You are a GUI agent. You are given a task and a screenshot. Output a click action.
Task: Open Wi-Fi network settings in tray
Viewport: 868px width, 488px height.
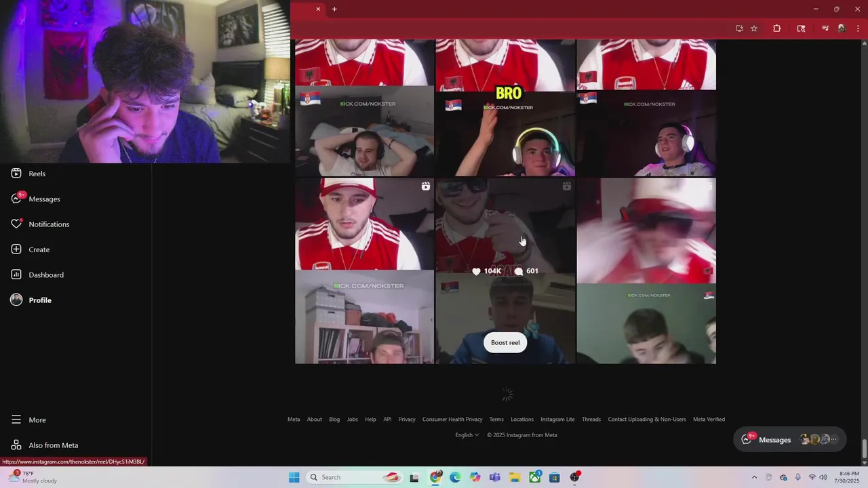point(812,477)
